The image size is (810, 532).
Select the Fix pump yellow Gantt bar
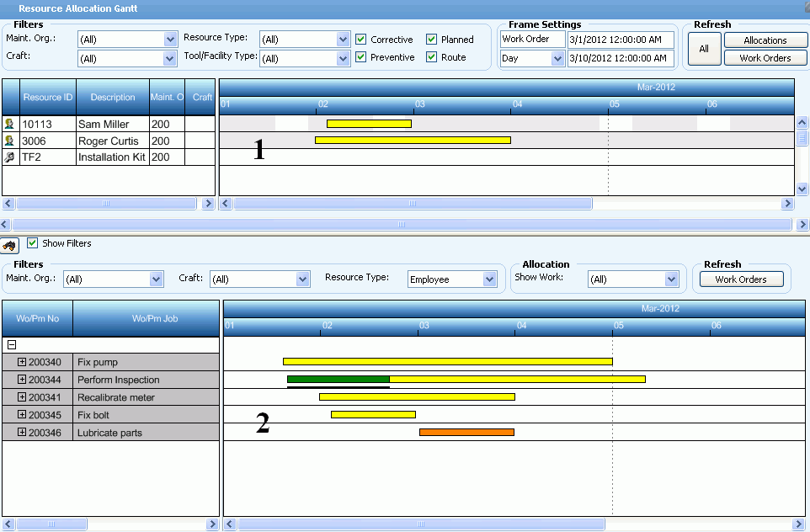pos(448,362)
